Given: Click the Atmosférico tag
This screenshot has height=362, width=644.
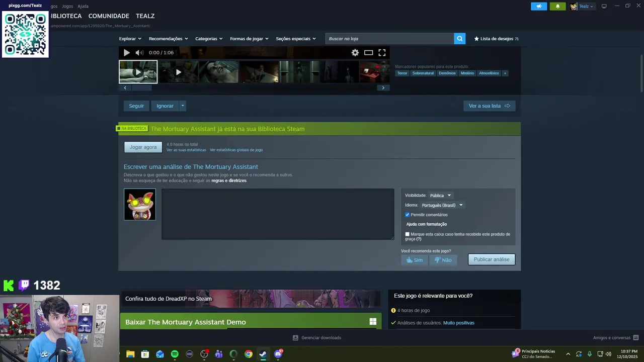Looking at the screenshot, I should point(489,73).
